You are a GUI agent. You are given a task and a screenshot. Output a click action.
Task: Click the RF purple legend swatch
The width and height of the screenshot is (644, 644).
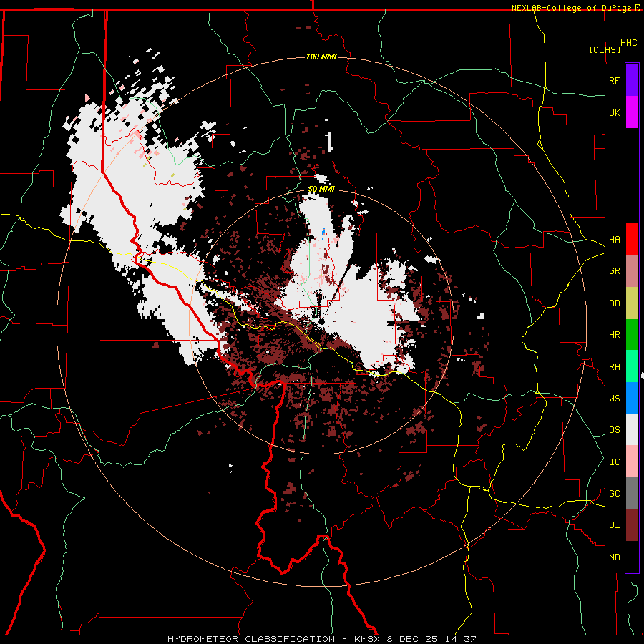click(x=632, y=80)
